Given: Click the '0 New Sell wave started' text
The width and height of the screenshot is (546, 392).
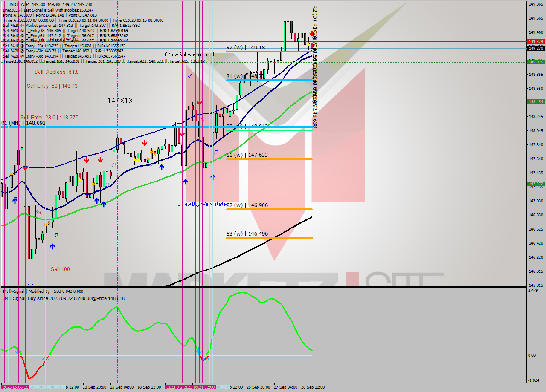Looking at the screenshot, I should (189, 55).
